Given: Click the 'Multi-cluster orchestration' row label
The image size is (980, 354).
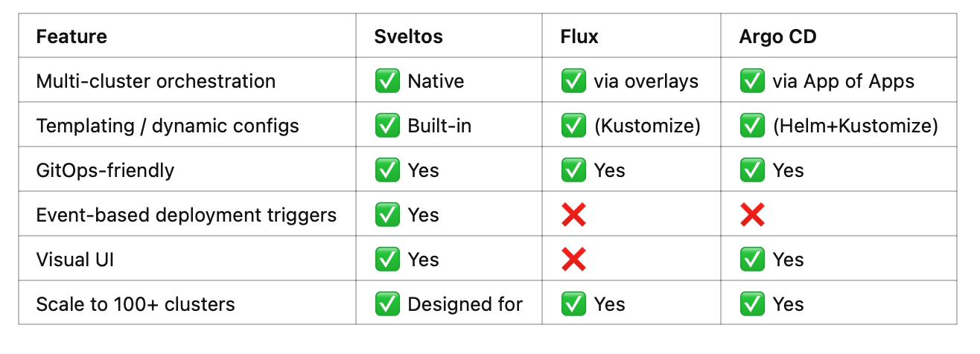Looking at the screenshot, I should [x=156, y=81].
